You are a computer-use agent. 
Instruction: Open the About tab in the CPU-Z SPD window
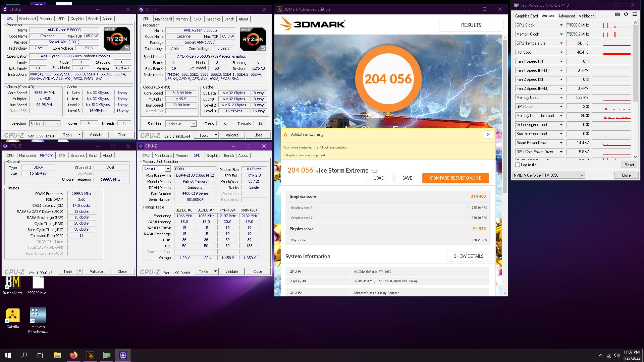click(x=243, y=156)
